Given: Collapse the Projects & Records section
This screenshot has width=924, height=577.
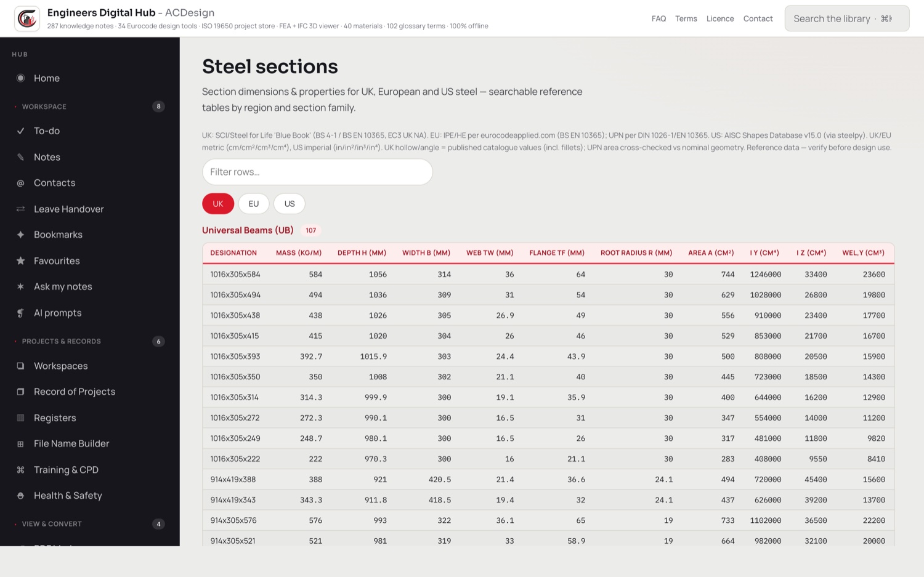Looking at the screenshot, I should pos(89,341).
